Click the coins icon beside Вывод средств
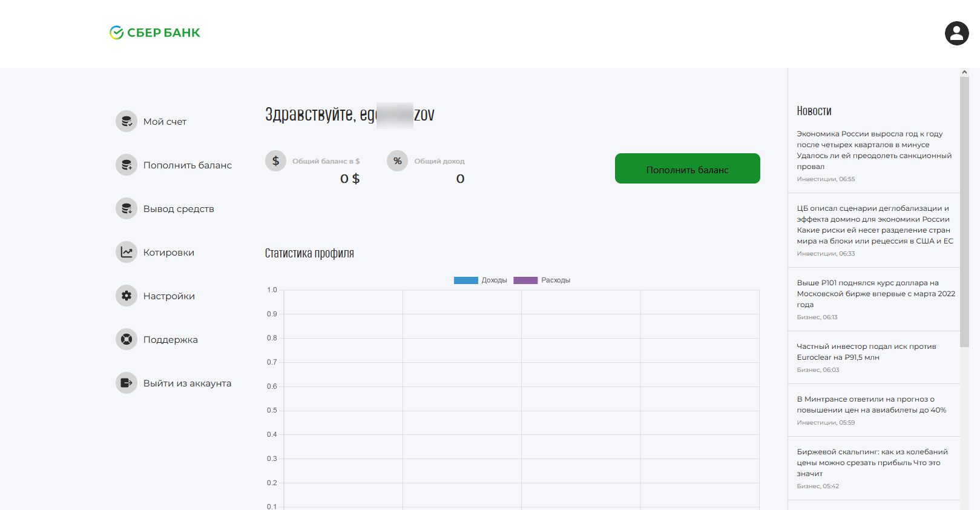The width and height of the screenshot is (980, 510). point(127,208)
